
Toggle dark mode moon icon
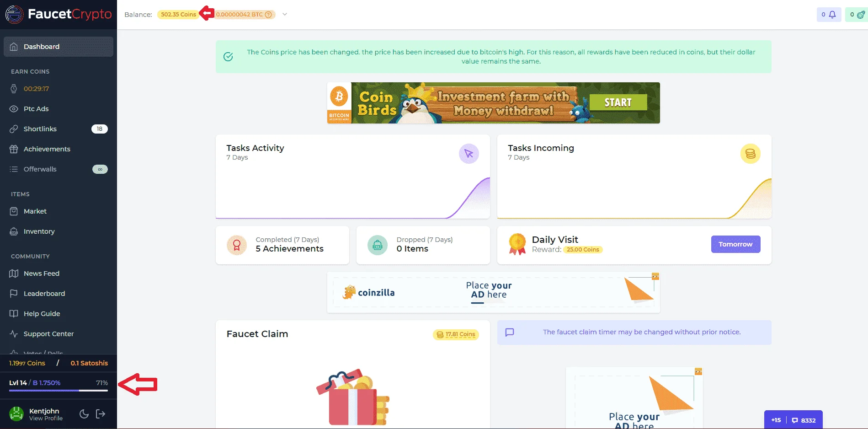click(x=84, y=414)
